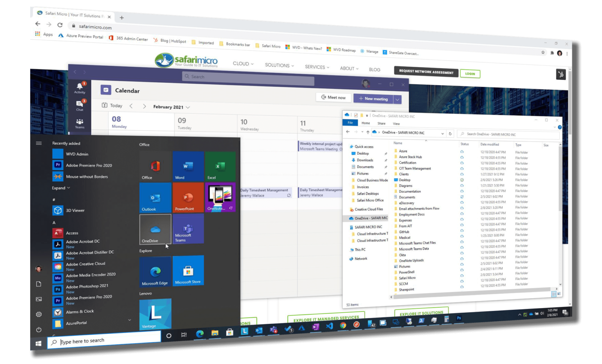Expand the Recently added list
Viewport: 602px width, 364px height.
61,188
